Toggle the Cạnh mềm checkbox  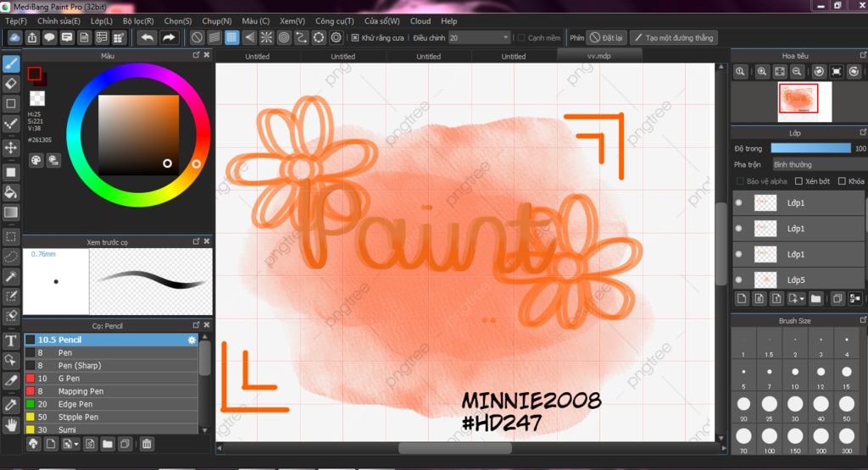521,37
